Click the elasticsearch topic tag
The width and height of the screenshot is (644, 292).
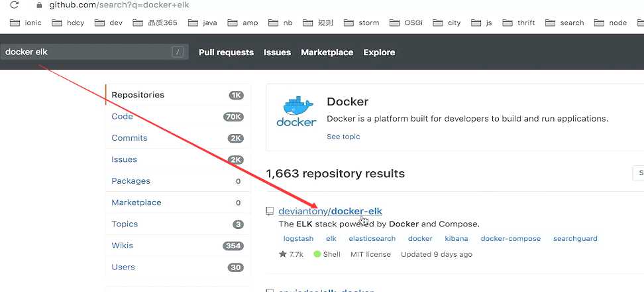pyautogui.click(x=372, y=238)
